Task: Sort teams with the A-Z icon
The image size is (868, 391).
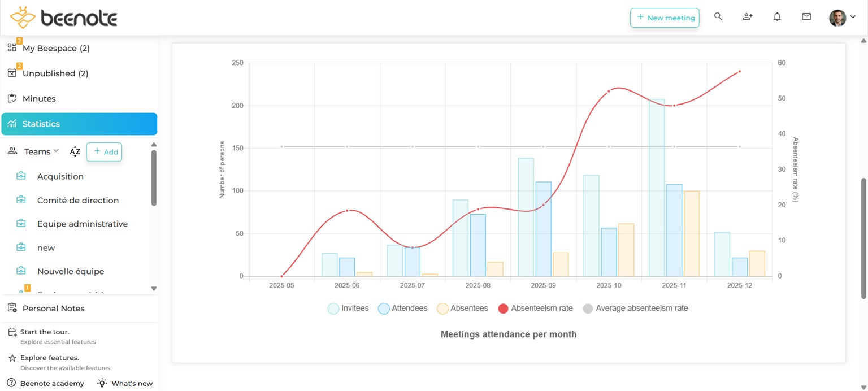Action: tap(75, 151)
